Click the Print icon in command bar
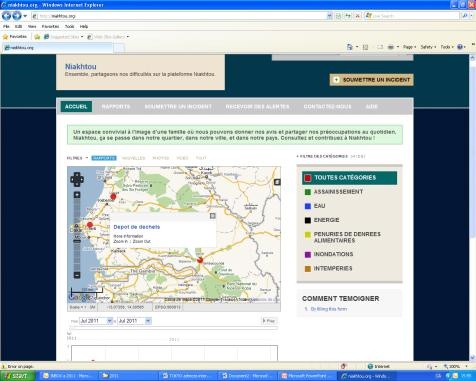The width and height of the screenshot is (476, 381). (391, 47)
